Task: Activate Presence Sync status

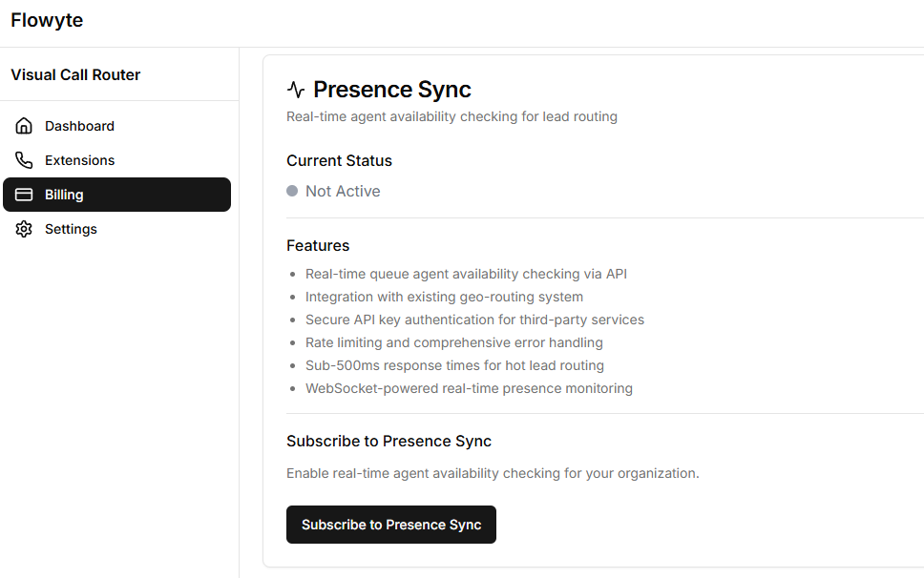Action: 390,525
